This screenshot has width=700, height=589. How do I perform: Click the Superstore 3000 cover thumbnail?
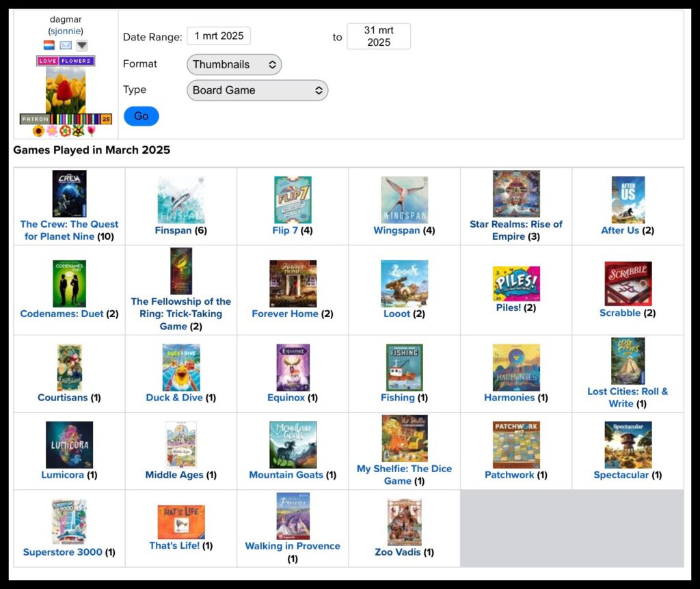[69, 522]
